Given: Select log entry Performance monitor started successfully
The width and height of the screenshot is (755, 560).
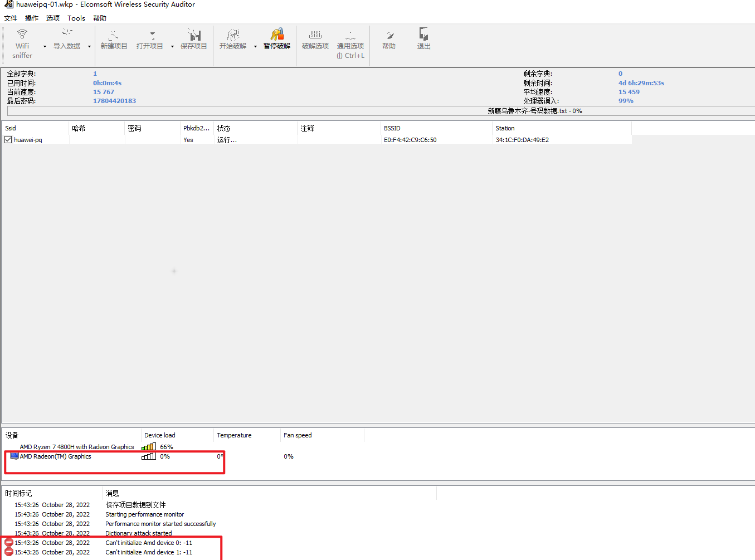Looking at the screenshot, I should (160, 524).
